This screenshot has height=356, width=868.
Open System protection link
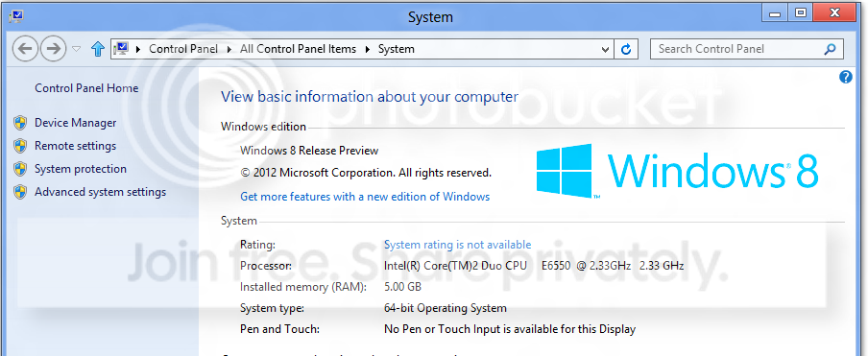81,169
